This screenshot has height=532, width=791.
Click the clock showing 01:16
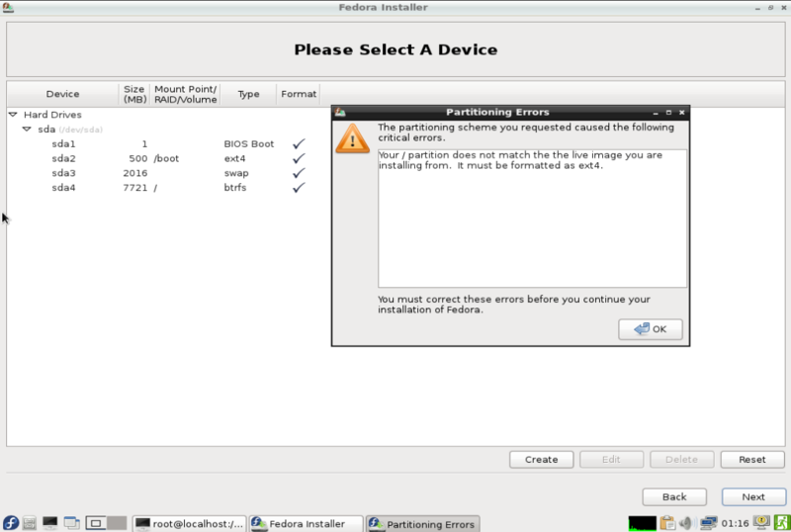(x=735, y=523)
